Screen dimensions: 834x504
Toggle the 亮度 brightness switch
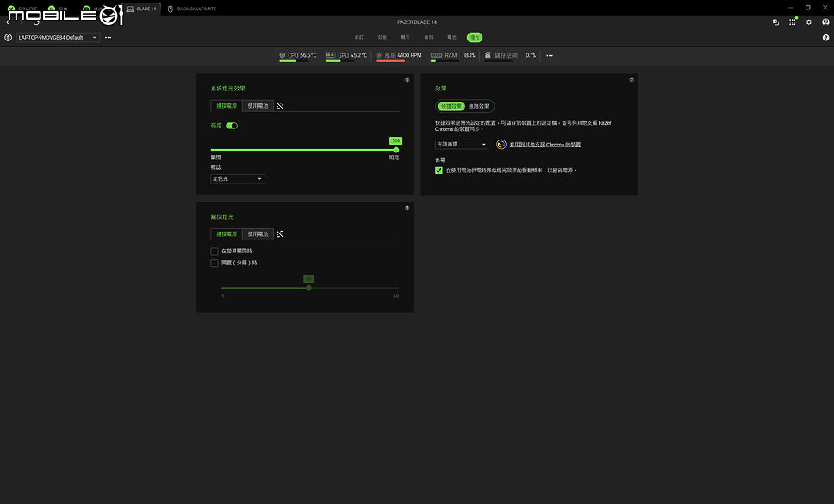232,126
